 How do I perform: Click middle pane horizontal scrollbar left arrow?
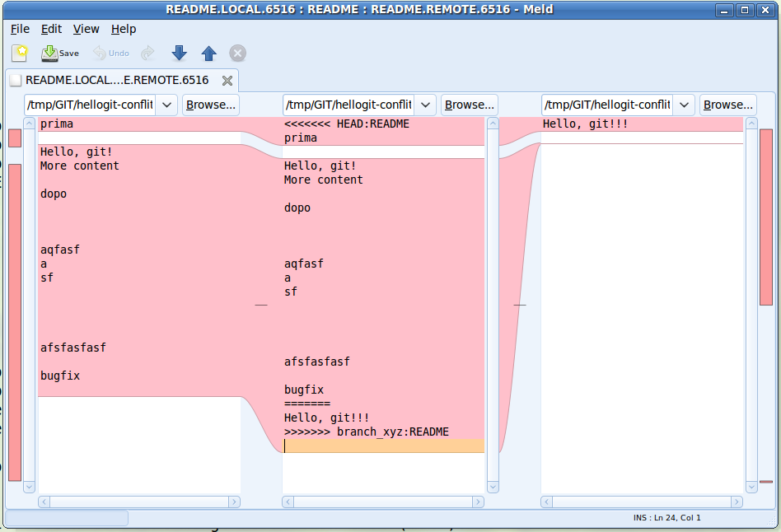(288, 502)
